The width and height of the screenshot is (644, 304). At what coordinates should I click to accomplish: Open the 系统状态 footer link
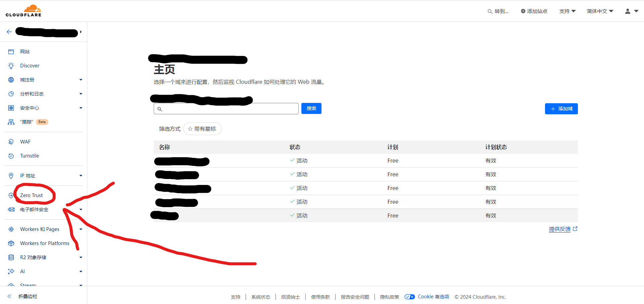click(x=261, y=297)
